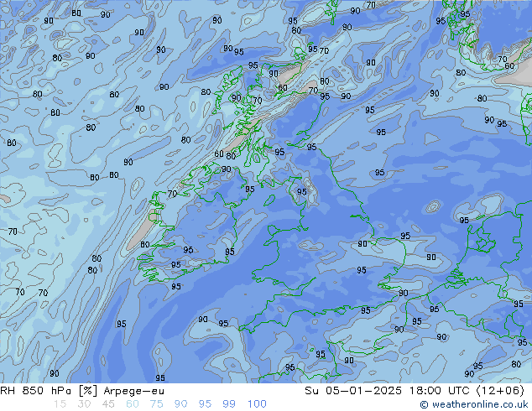Select the legend value 15
Viewport: 532px width, 411px height.
pyautogui.click(x=60, y=404)
